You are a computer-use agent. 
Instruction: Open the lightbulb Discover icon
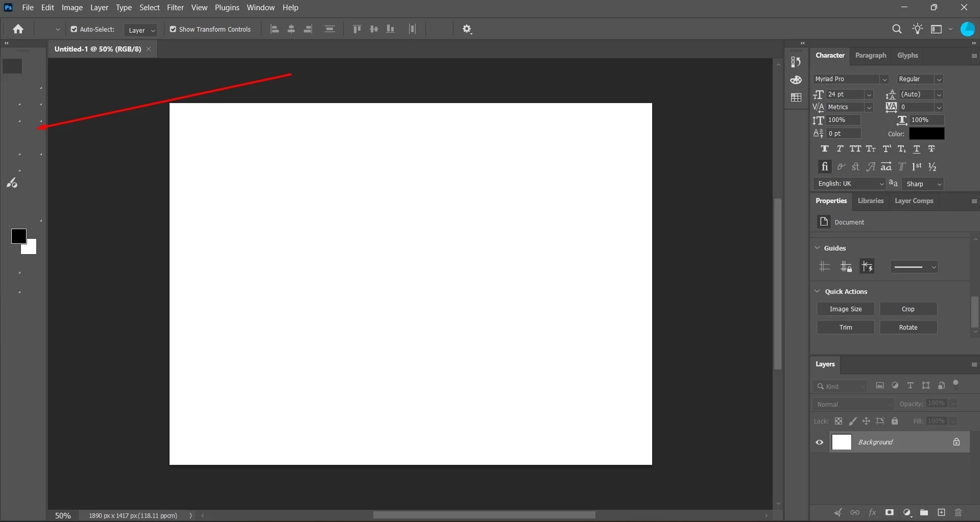tap(918, 29)
